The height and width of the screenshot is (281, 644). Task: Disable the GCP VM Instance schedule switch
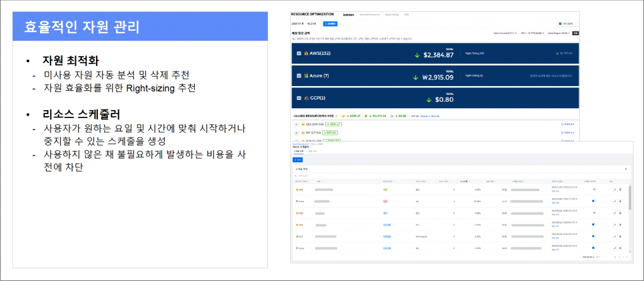pos(594,236)
